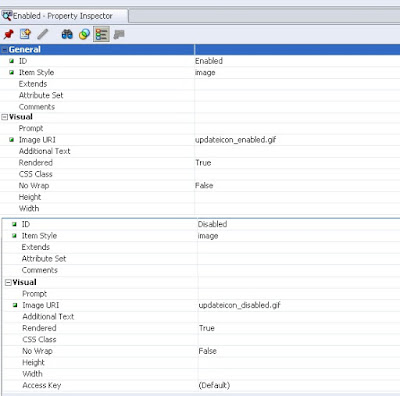Select the updateicon_disabled.gif Image URI value
Image resolution: width=400 pixels, height=396 pixels.
pos(239,305)
